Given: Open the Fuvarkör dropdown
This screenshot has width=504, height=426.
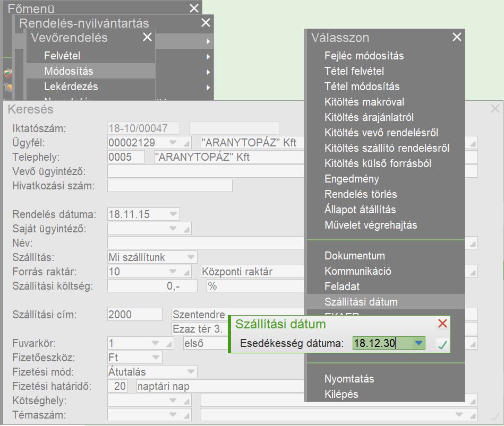Looking at the screenshot, I should 155,343.
